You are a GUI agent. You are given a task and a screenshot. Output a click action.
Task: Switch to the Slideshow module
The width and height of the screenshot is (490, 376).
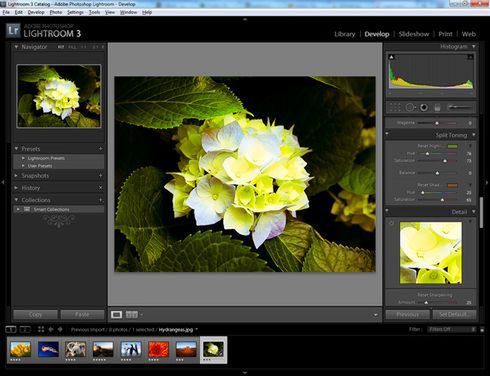point(414,34)
